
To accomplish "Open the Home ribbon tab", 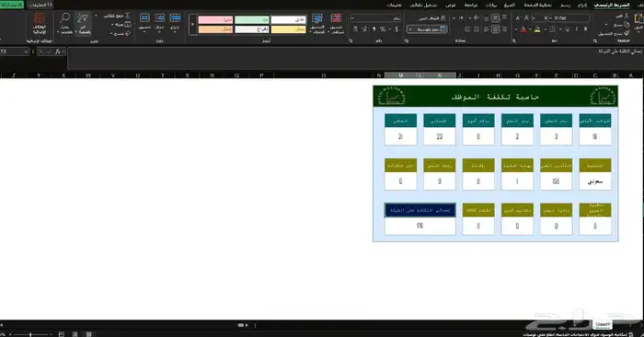I will click(612, 5).
